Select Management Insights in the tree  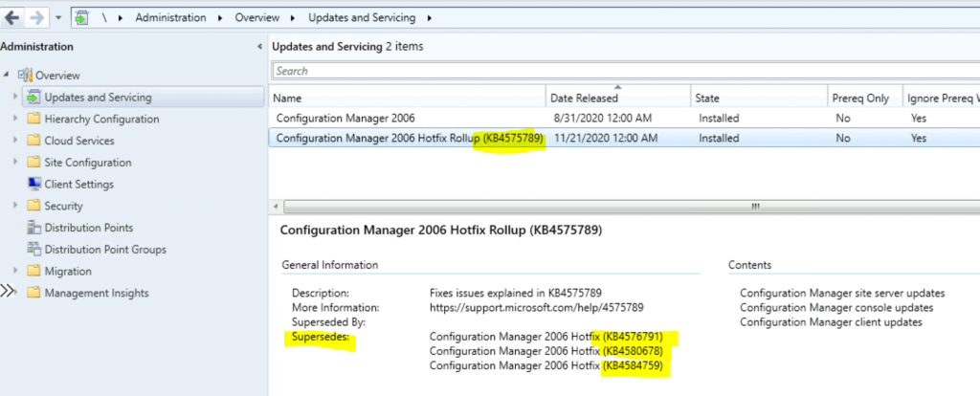pyautogui.click(x=97, y=293)
